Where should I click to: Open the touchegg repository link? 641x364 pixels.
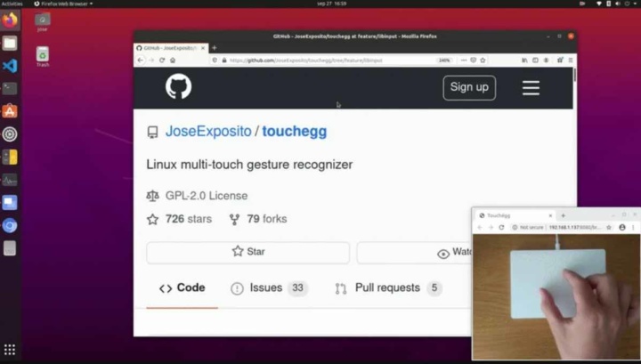(x=295, y=132)
